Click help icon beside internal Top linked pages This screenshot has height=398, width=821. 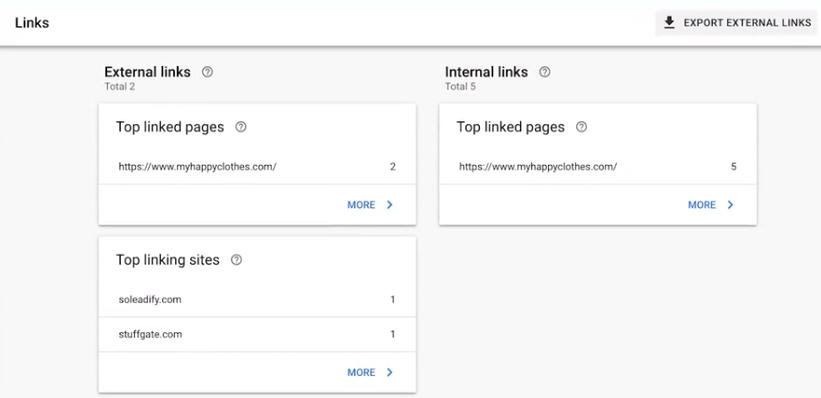tap(581, 127)
